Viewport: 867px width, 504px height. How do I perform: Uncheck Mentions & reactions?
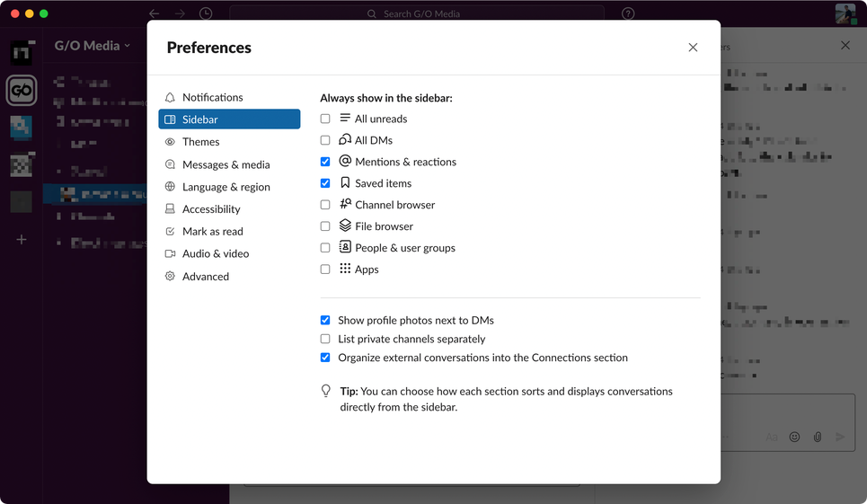click(x=325, y=162)
